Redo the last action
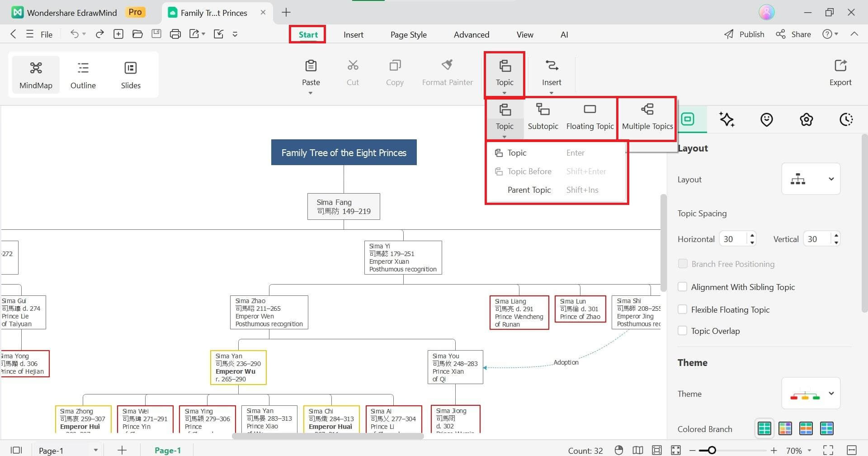 click(100, 34)
